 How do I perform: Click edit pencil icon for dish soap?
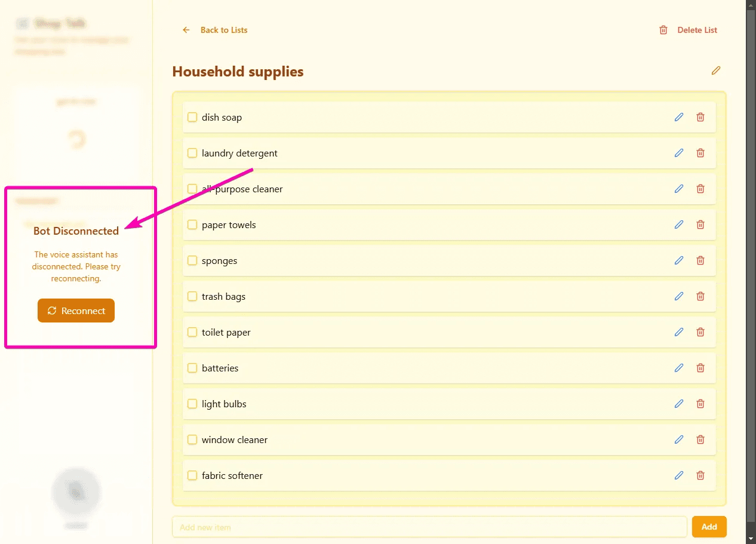pos(679,117)
